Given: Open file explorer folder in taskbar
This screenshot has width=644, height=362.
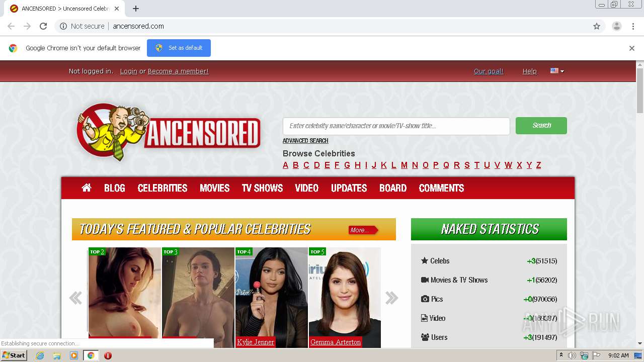Looking at the screenshot, I should [57, 355].
